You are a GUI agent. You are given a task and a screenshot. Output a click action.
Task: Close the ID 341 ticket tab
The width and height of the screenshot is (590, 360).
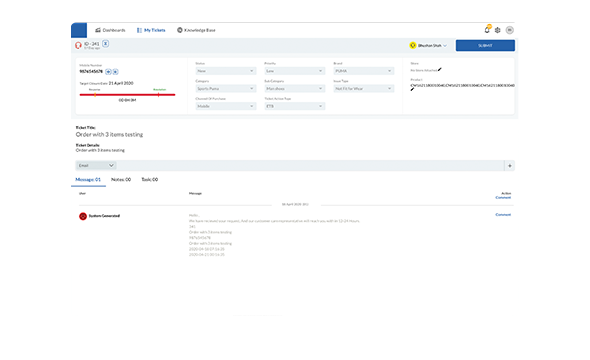coord(106,44)
